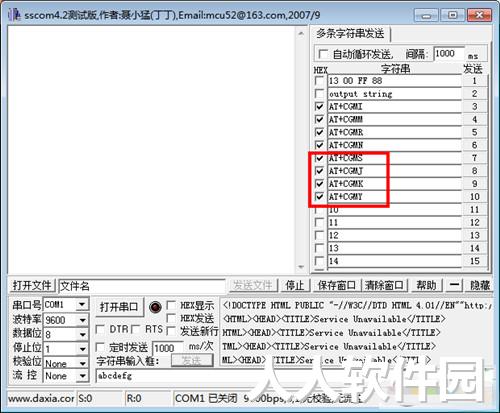The width and height of the screenshot is (500, 413).
Task: Toggle the HEX显示 checkbox
Action: pyautogui.click(x=171, y=305)
